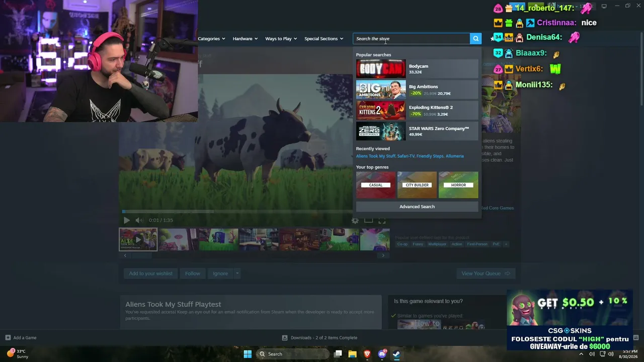Open Downloads - 2 of 2 Items Complete
644x362 pixels.
pos(324,338)
